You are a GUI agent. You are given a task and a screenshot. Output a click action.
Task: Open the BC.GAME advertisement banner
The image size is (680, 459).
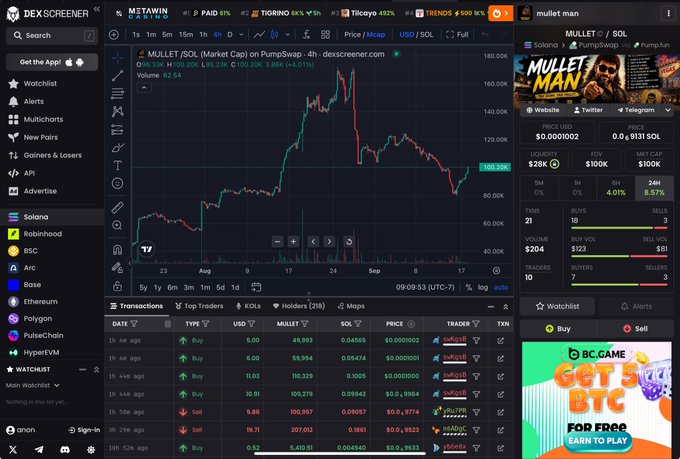pyautogui.click(x=597, y=400)
